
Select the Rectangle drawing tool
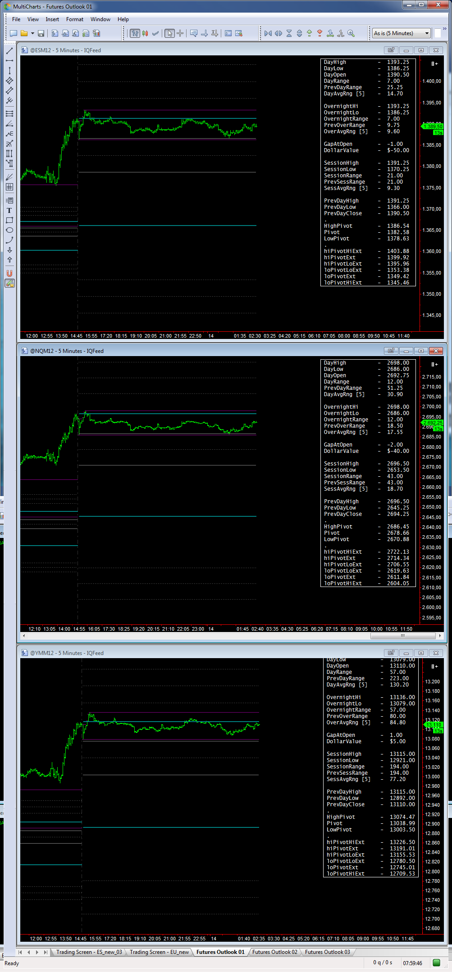pos(9,220)
